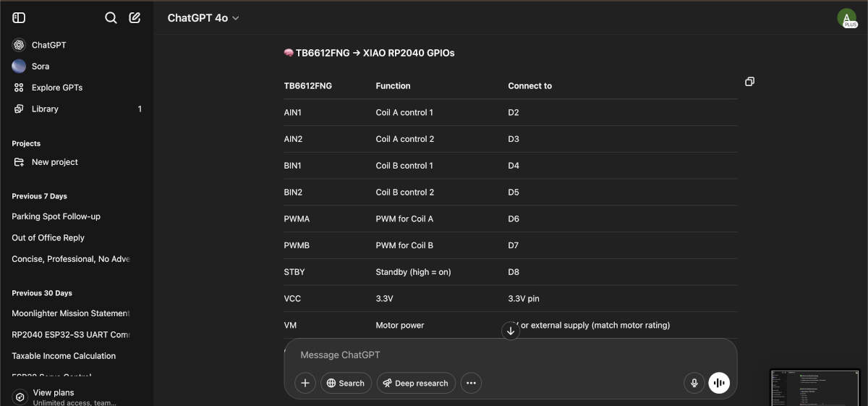Open Sora in the sidebar
This screenshot has width=868, height=406.
tap(77, 66)
